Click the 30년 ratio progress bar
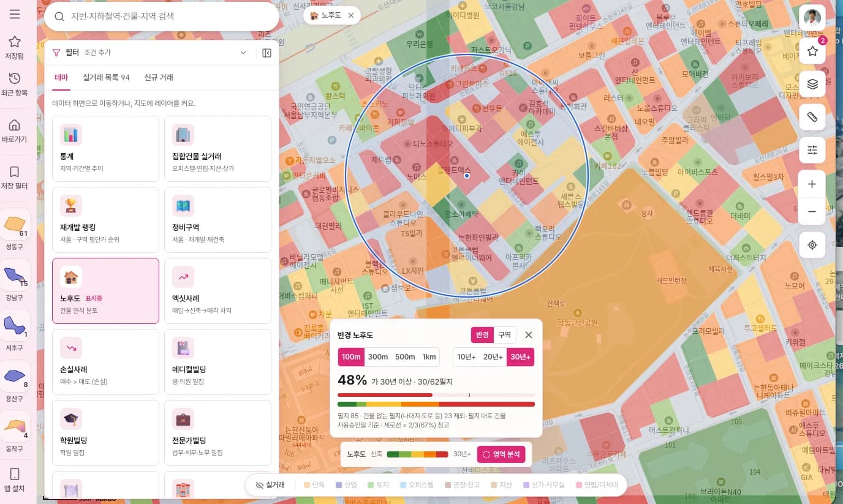 436,395
